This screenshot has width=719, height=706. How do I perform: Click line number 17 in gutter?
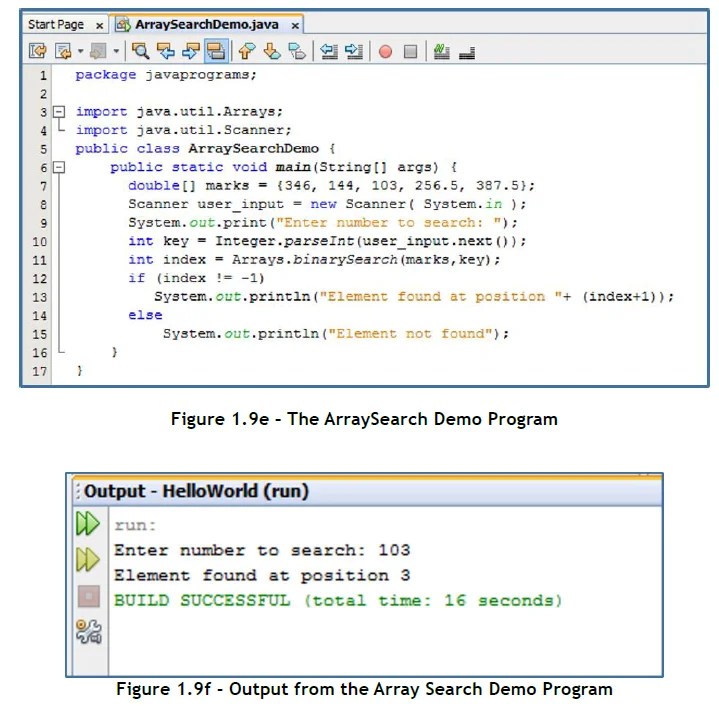pyautogui.click(x=40, y=371)
